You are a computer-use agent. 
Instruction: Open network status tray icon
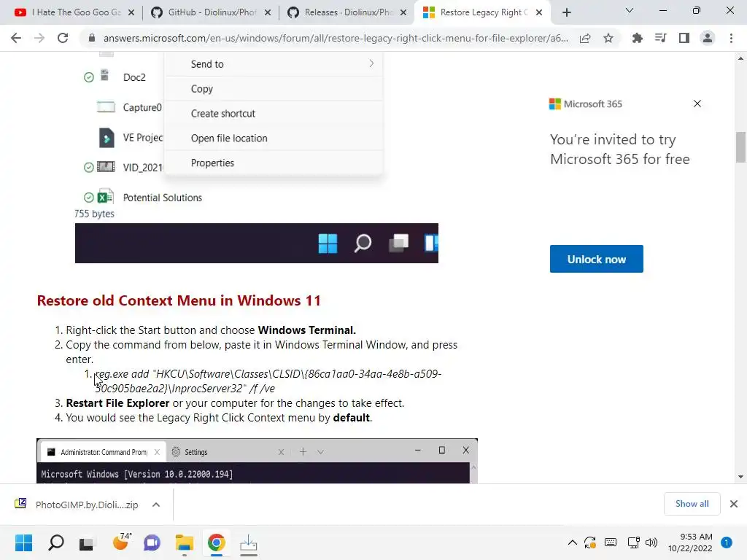pyautogui.click(x=633, y=542)
